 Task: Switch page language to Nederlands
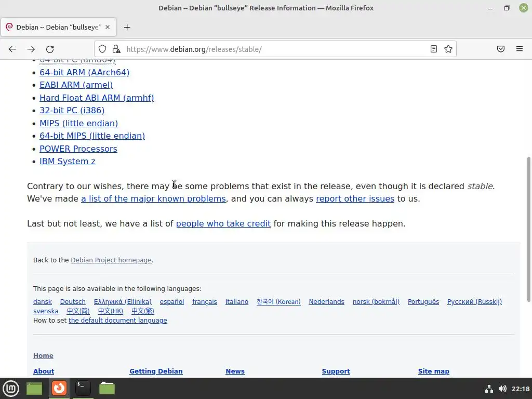(326, 302)
